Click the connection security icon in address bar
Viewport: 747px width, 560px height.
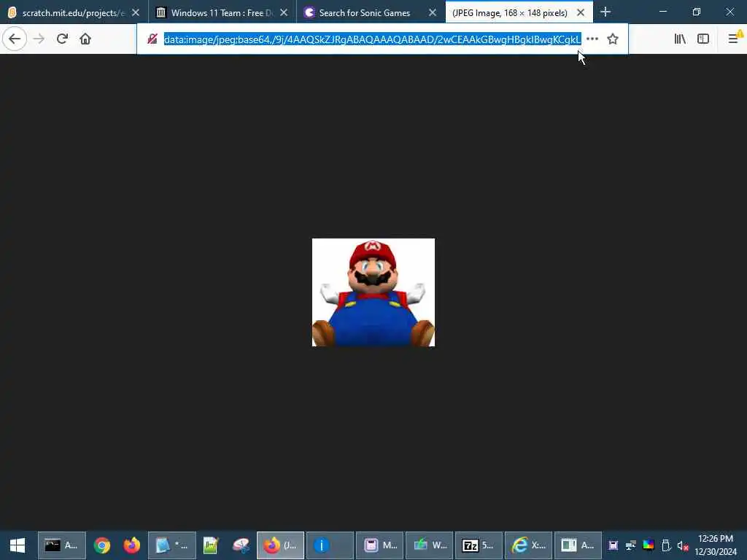click(152, 39)
